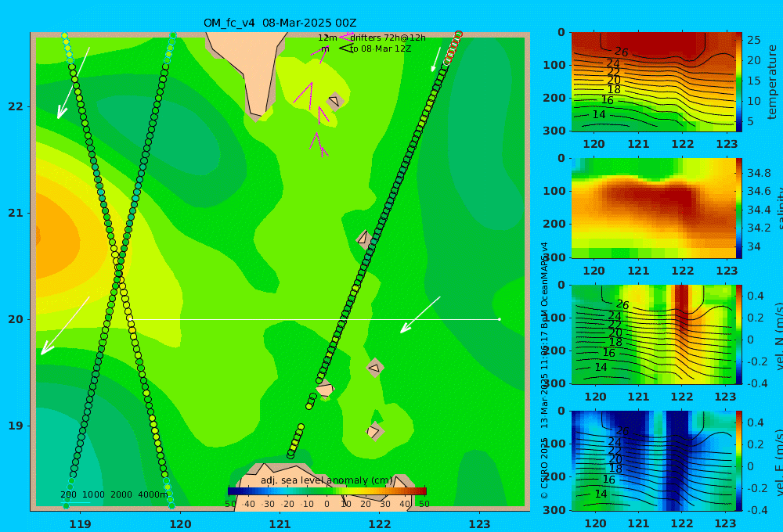Click the temperature colorbar on the right
Viewport: 783px width, 532px height.
point(739,82)
